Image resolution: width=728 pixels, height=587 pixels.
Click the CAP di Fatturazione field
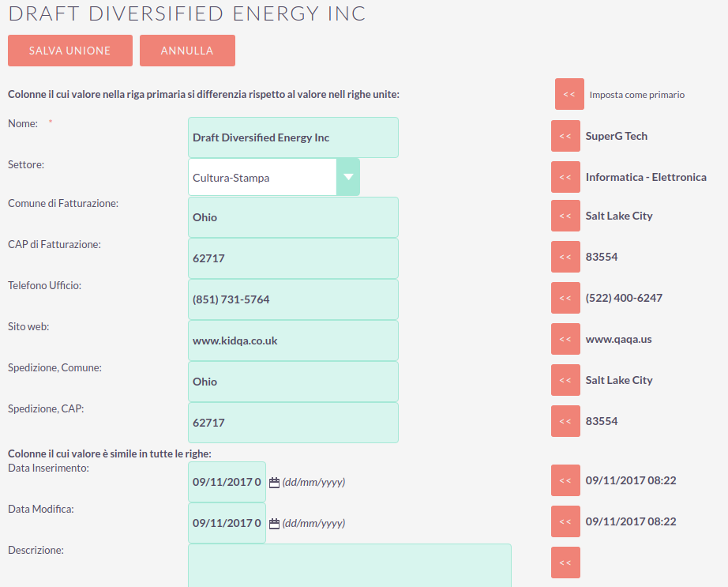point(294,258)
